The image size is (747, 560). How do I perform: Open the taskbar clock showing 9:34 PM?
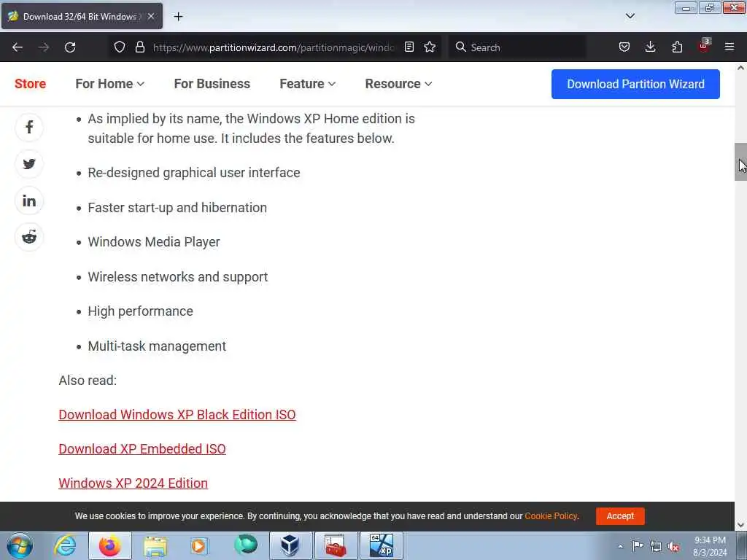[x=710, y=546]
